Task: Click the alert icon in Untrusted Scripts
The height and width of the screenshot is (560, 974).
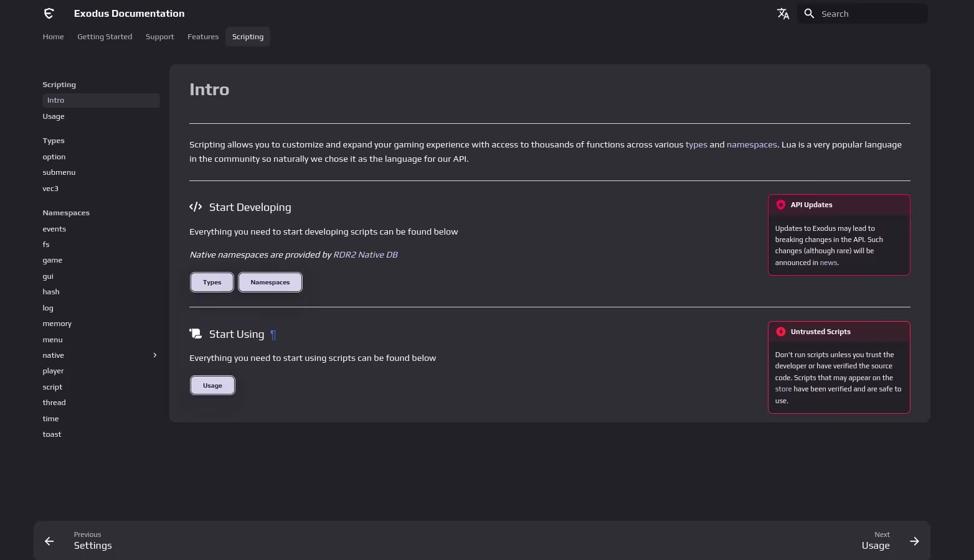Action: (781, 331)
